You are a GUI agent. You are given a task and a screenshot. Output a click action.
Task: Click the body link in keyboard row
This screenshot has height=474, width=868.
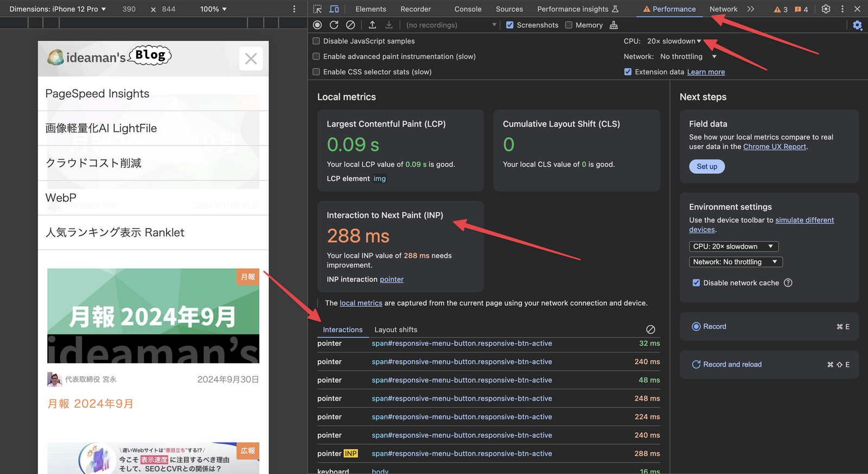click(380, 471)
